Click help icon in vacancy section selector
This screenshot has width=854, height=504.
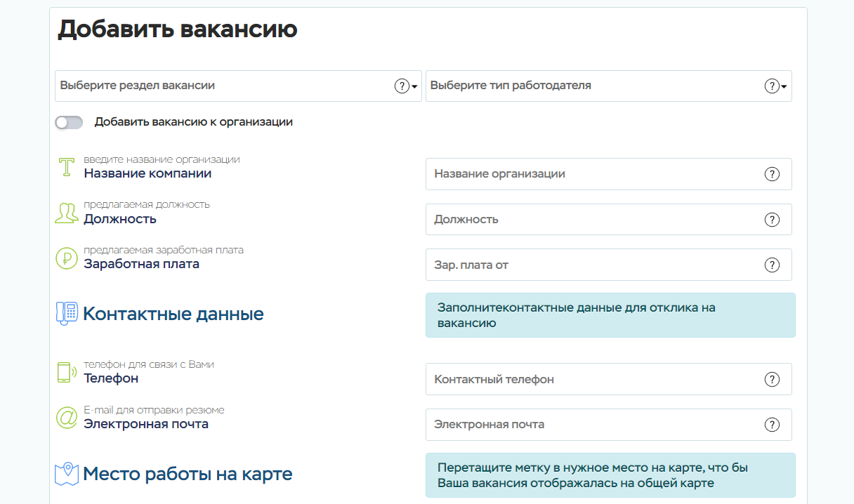click(x=402, y=86)
